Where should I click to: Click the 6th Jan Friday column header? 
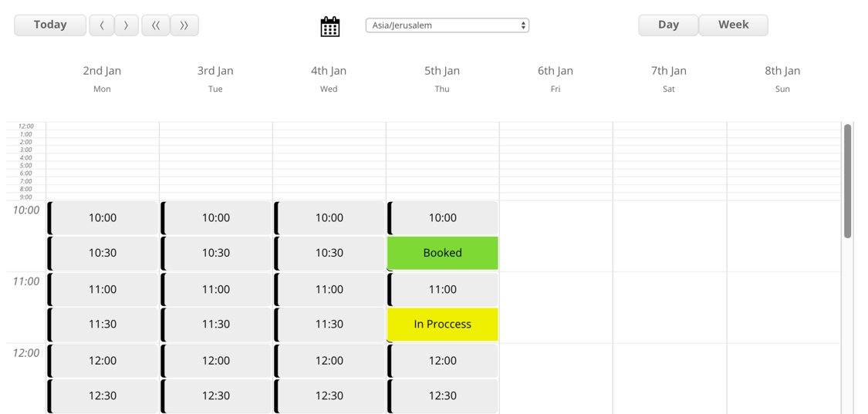[556, 78]
